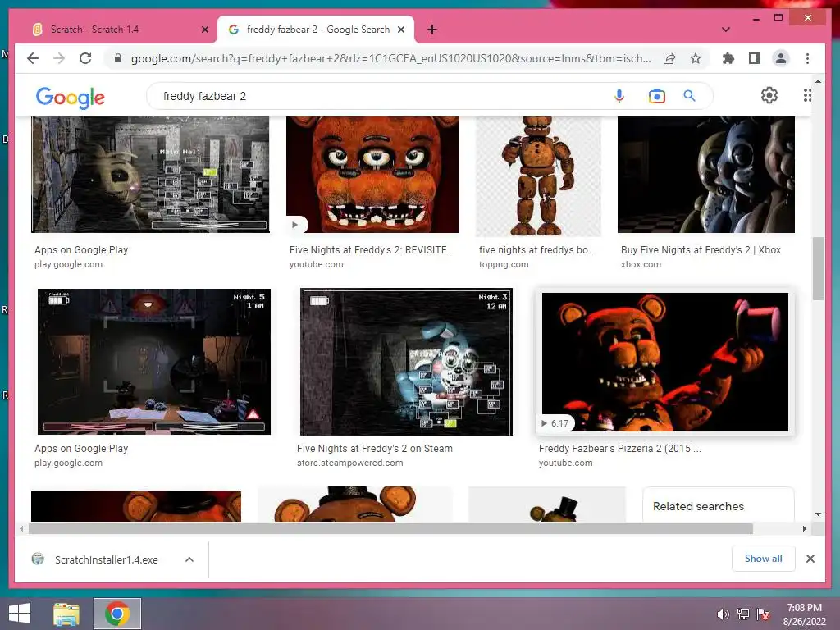View site information via padlock icon

click(118, 58)
